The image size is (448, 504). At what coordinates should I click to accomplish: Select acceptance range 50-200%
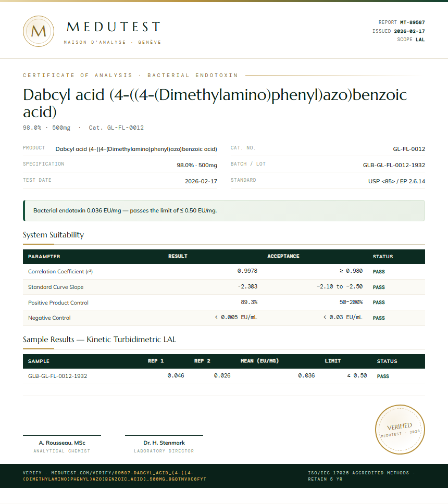coord(351,302)
